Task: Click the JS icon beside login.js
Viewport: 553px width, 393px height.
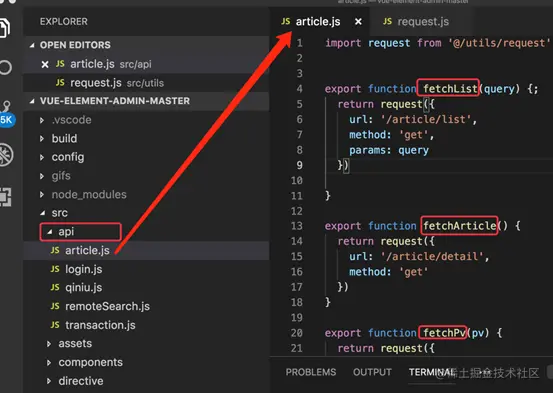Action: pyautogui.click(x=55, y=269)
